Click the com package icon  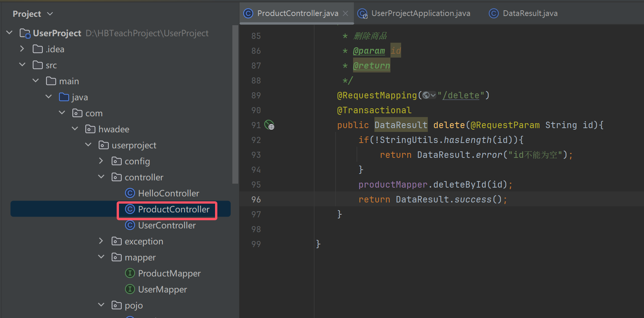click(77, 113)
